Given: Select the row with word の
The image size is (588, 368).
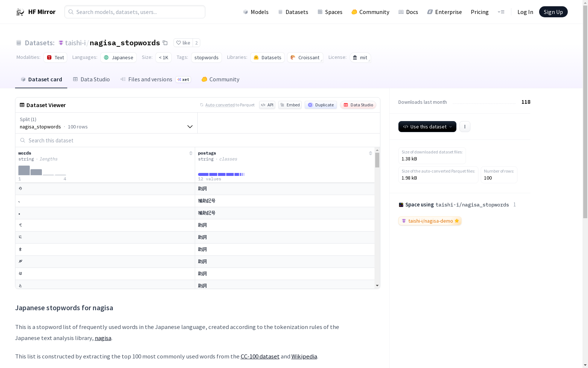Looking at the screenshot, I should [195, 189].
